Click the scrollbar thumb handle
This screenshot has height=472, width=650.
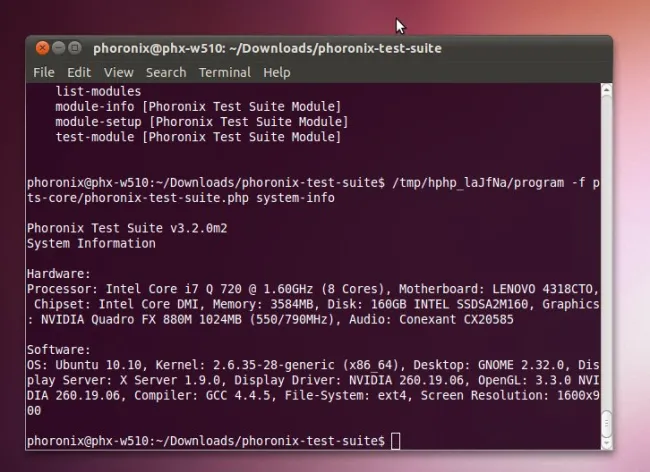(x=606, y=424)
